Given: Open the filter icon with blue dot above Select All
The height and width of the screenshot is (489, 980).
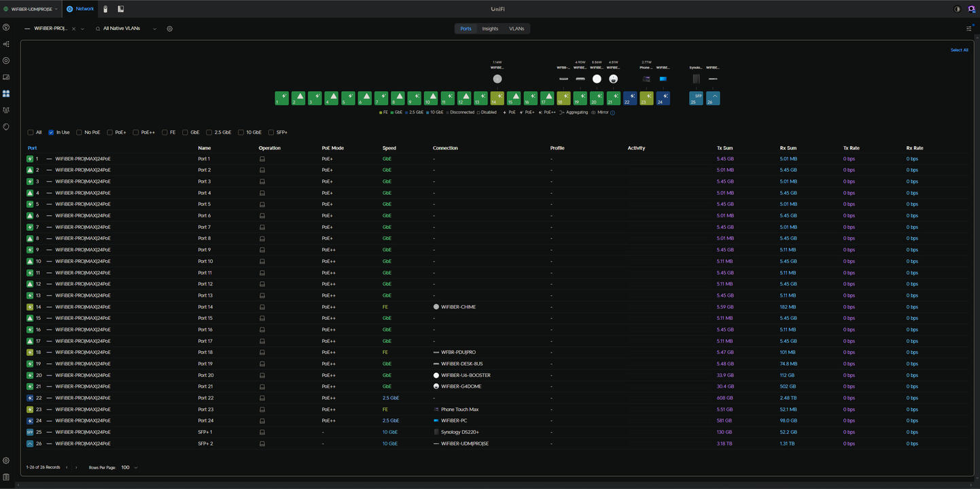Looking at the screenshot, I should tap(969, 29).
